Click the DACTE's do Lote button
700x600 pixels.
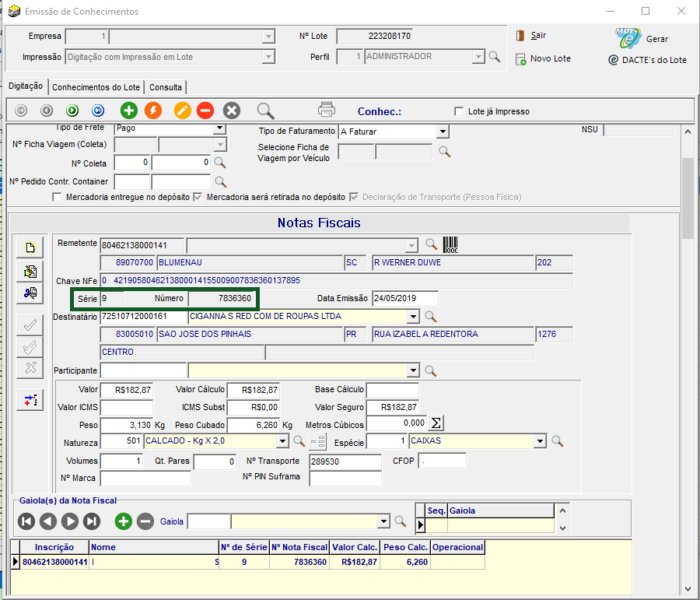pos(647,60)
